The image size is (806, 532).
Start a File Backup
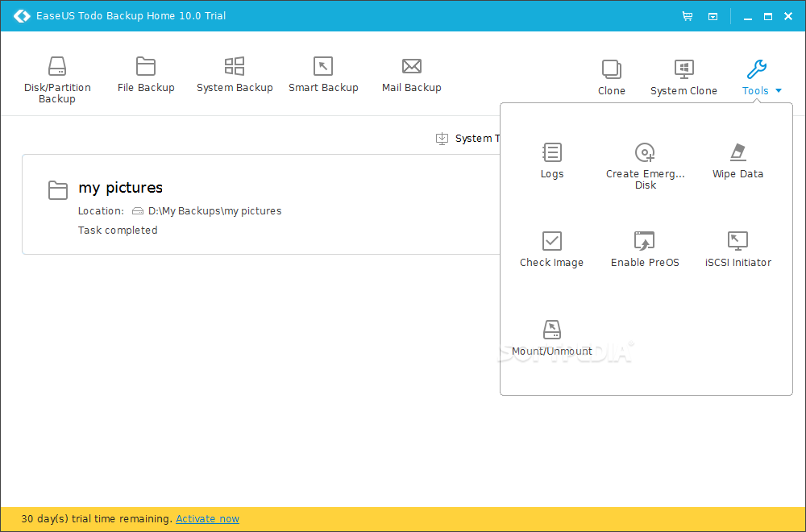[146, 74]
